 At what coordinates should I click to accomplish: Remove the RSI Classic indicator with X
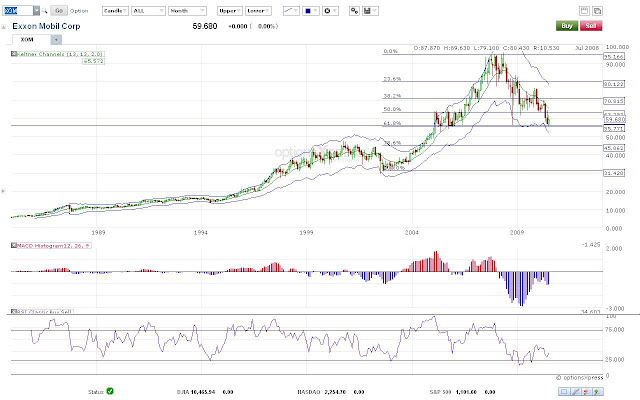[x=13, y=311]
